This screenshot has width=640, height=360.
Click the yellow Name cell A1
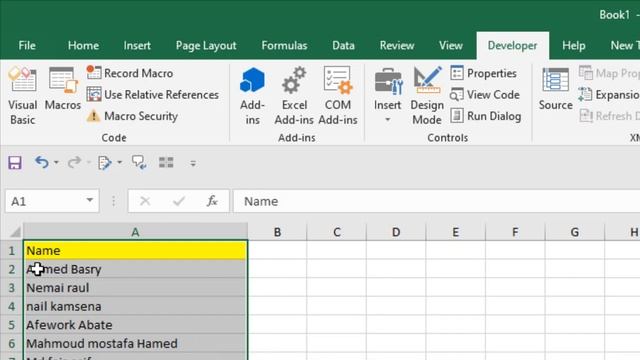tap(135, 251)
